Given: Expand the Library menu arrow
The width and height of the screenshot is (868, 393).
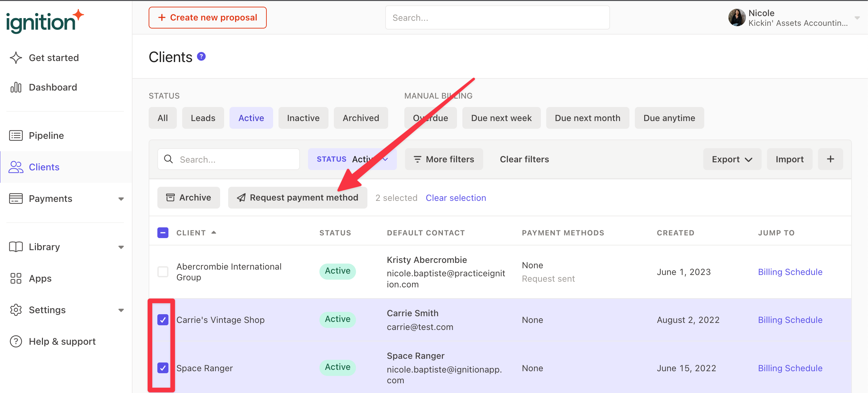Looking at the screenshot, I should click(121, 247).
